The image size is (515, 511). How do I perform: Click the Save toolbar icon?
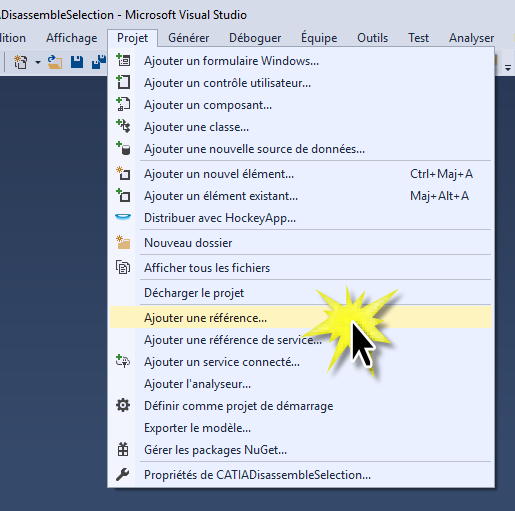tap(77, 62)
